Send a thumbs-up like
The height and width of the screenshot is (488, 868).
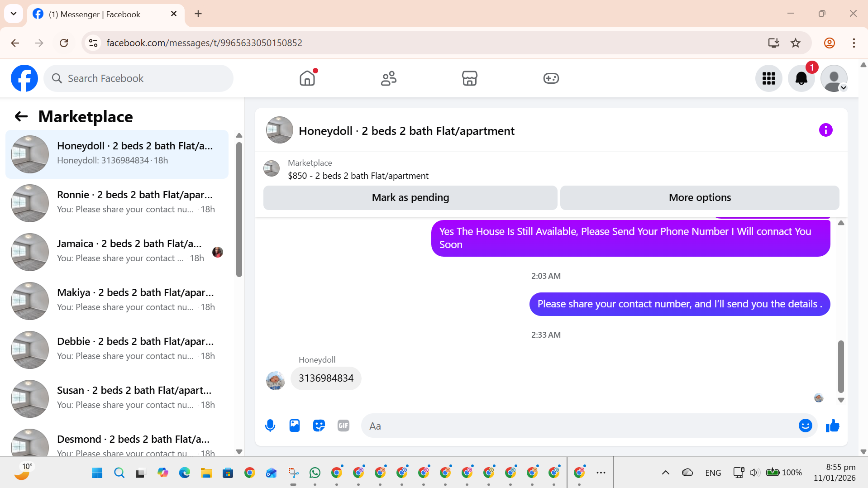point(833,426)
